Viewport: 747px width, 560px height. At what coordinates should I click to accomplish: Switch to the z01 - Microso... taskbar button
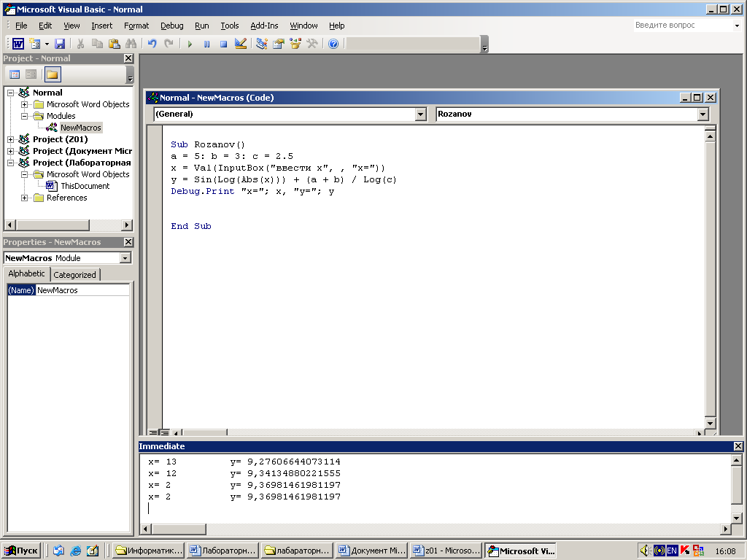pos(446,551)
